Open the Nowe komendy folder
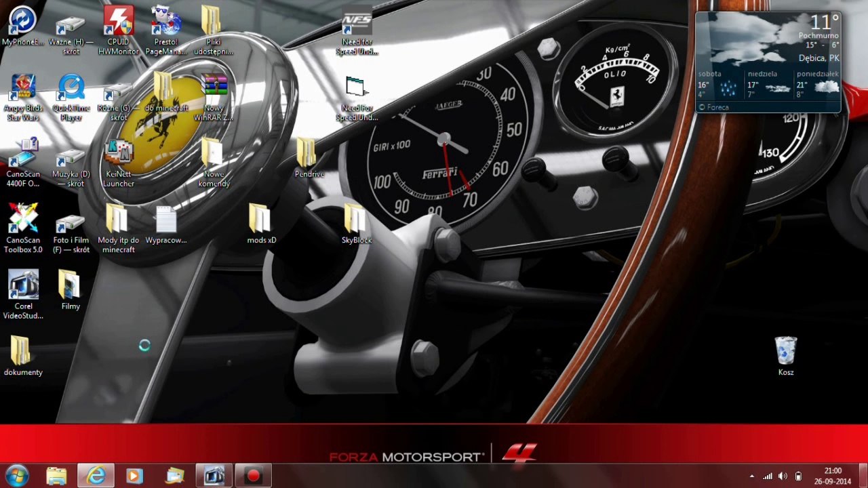 (214, 163)
